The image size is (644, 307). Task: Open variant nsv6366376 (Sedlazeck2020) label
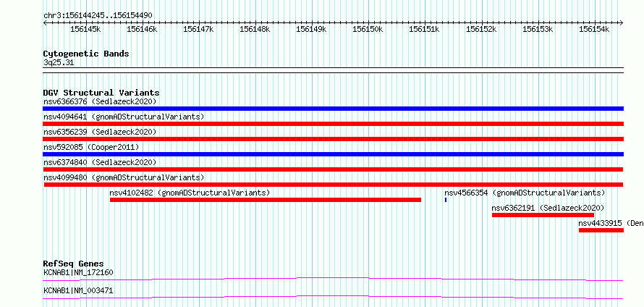tap(100, 101)
